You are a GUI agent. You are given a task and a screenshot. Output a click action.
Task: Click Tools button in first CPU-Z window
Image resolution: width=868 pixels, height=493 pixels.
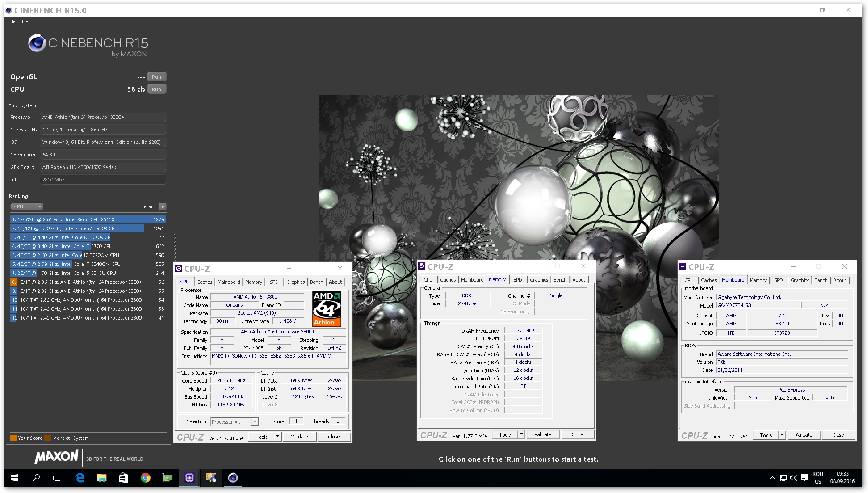tap(262, 437)
